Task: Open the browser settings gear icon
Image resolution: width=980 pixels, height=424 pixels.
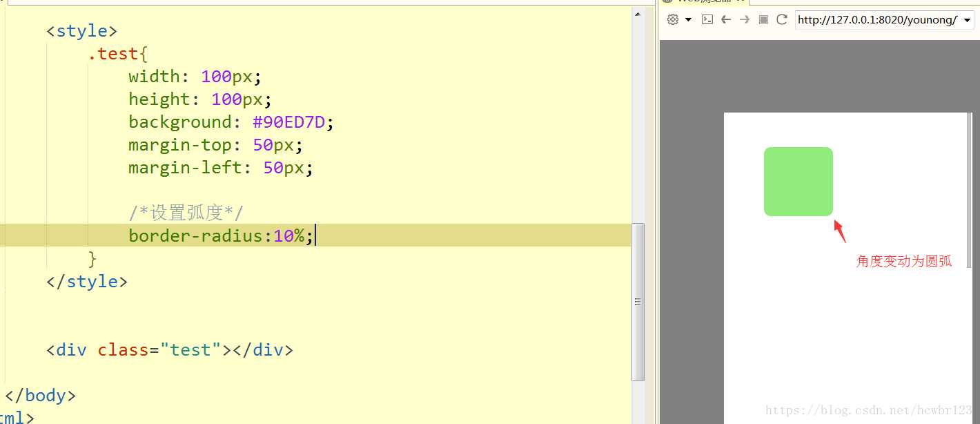Action: (673, 19)
